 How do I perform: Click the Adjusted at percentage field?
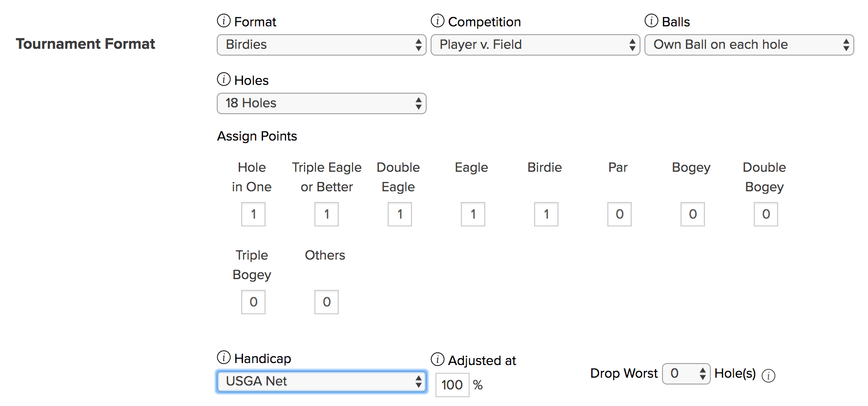(x=453, y=385)
